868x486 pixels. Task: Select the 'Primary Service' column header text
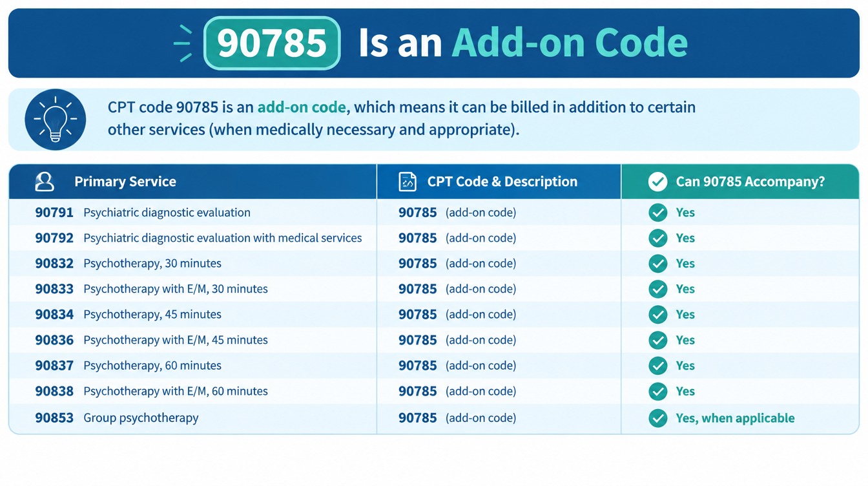(125, 182)
